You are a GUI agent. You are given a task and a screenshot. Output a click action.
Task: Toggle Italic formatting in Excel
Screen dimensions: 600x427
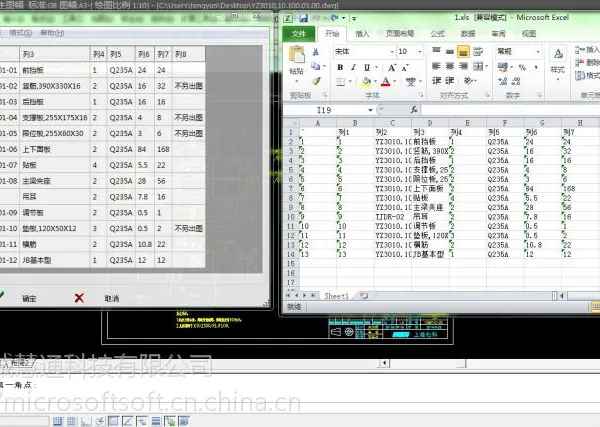(353, 67)
